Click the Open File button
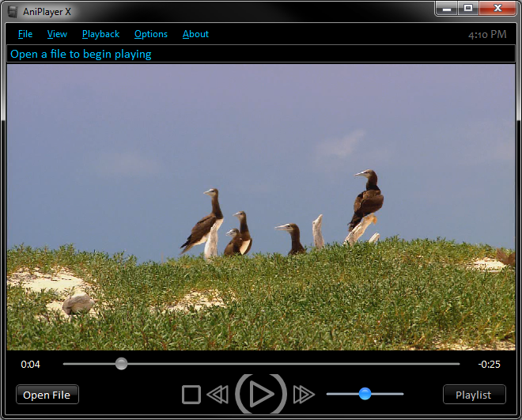The width and height of the screenshot is (522, 420). click(47, 395)
